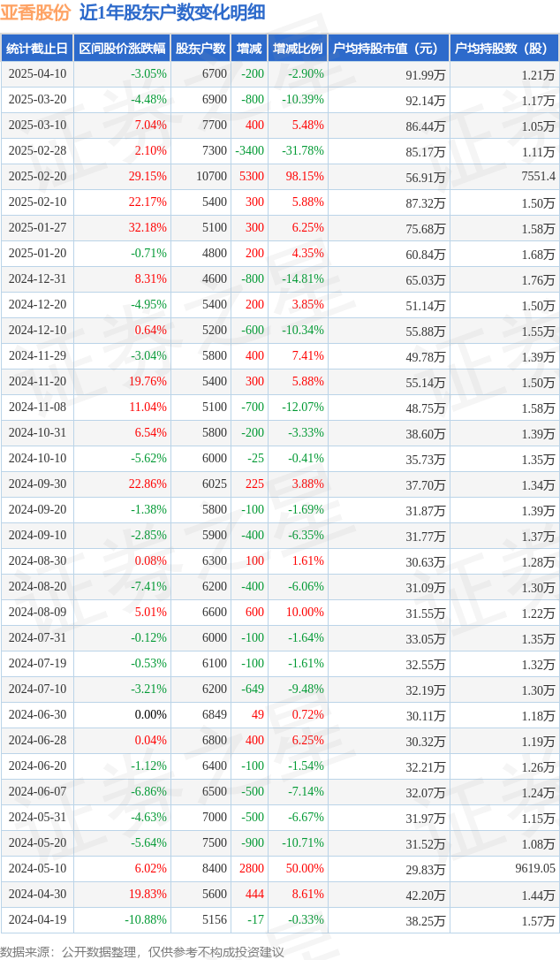Click the 10700 shareholder count cell

point(211,176)
